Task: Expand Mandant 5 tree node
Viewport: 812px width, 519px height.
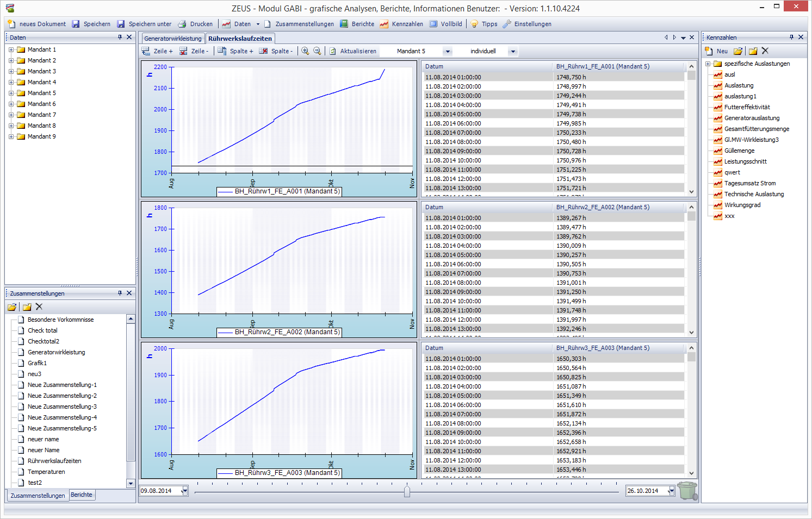Action: point(11,93)
